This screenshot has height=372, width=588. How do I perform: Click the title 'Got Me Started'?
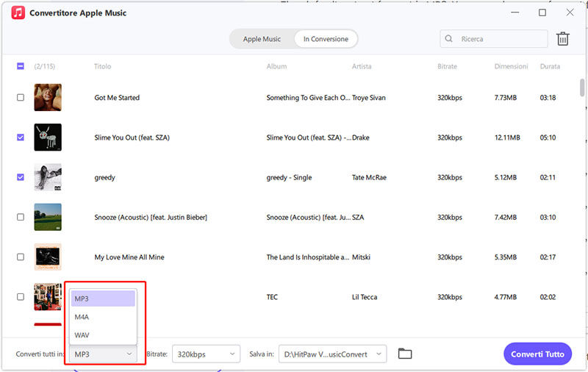117,98
